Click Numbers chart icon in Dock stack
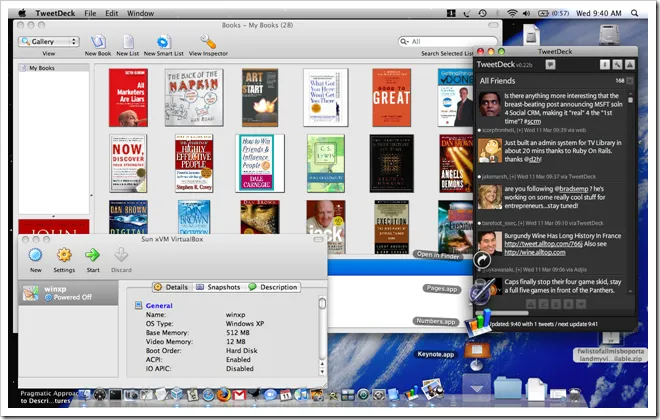This screenshot has width=660, height=420. (479, 321)
